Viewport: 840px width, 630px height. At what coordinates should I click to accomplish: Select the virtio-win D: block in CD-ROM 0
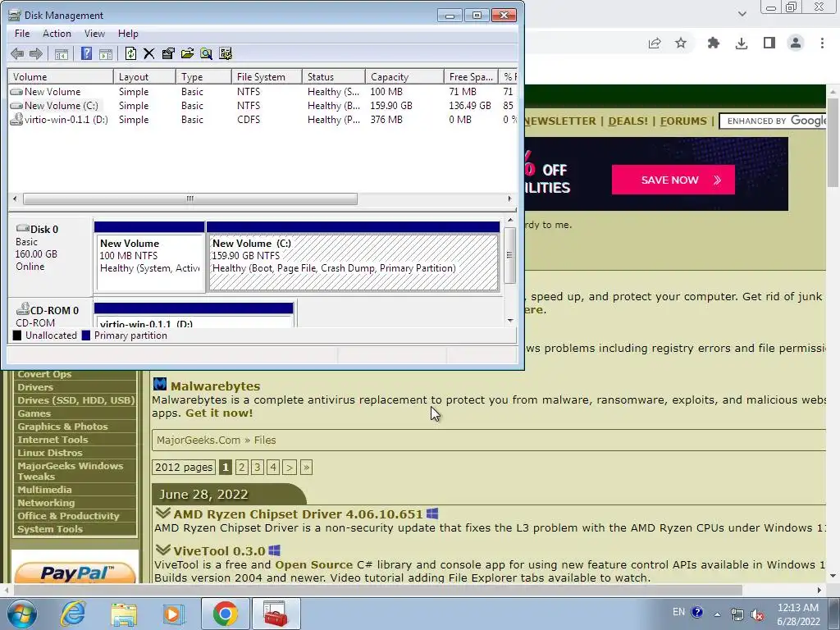click(x=194, y=315)
